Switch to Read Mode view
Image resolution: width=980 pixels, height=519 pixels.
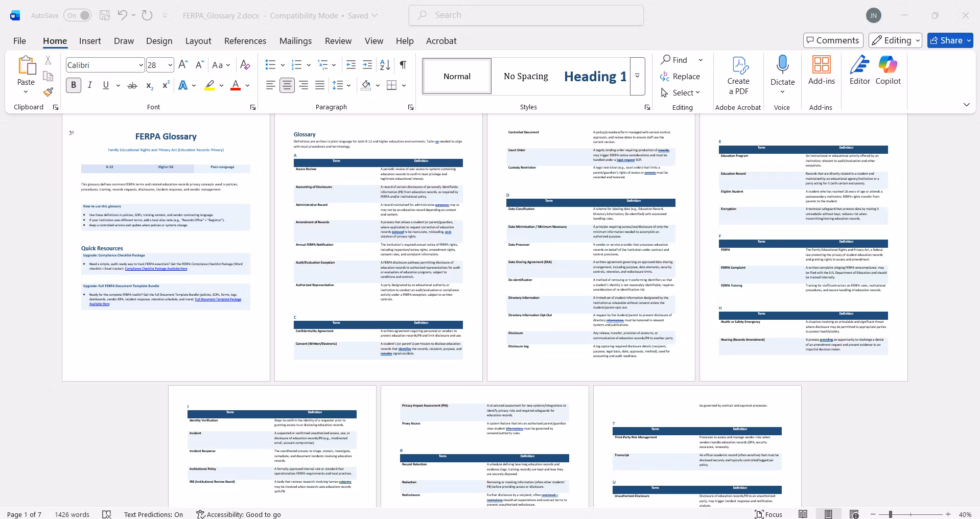click(x=803, y=514)
